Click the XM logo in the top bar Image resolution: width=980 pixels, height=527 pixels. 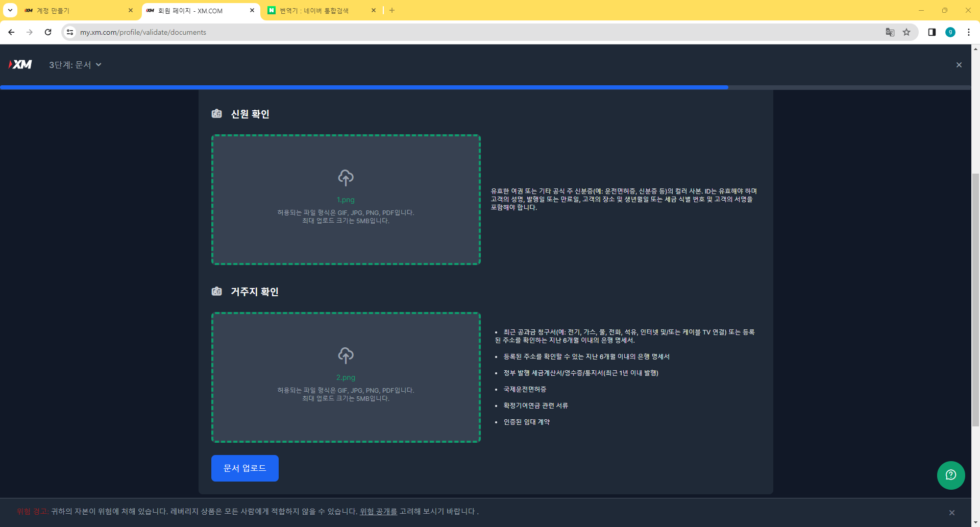coord(20,64)
